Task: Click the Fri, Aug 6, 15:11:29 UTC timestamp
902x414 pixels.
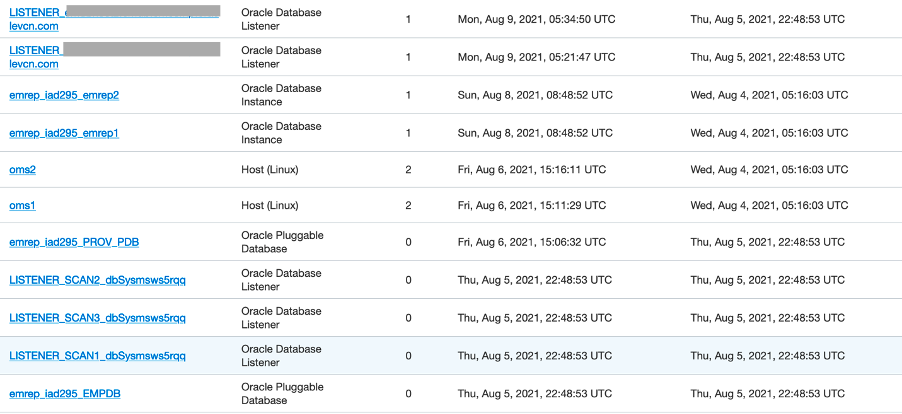Action: (x=532, y=206)
